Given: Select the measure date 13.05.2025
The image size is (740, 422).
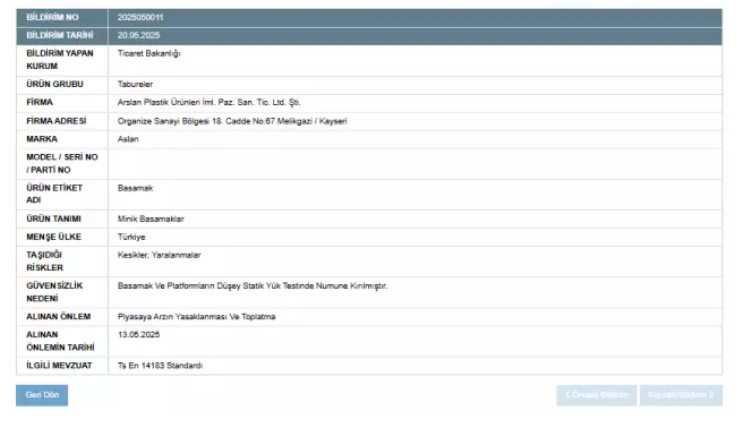Looking at the screenshot, I should pos(138,334).
